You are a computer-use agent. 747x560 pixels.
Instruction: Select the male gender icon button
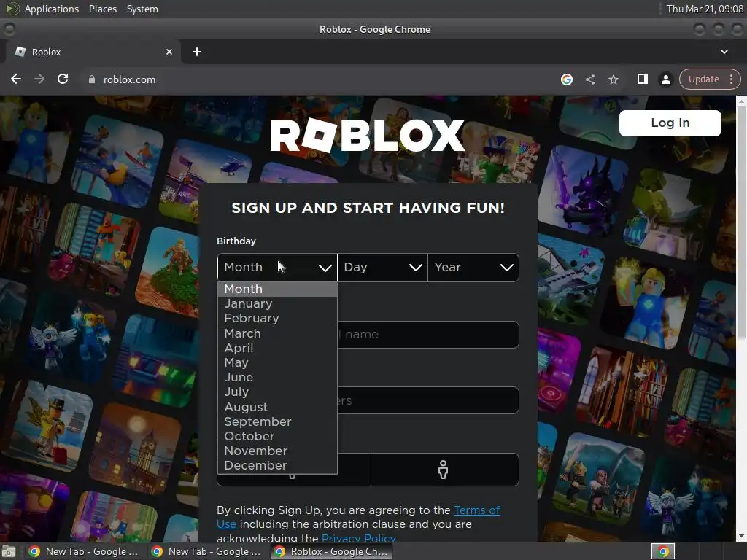pyautogui.click(x=443, y=470)
